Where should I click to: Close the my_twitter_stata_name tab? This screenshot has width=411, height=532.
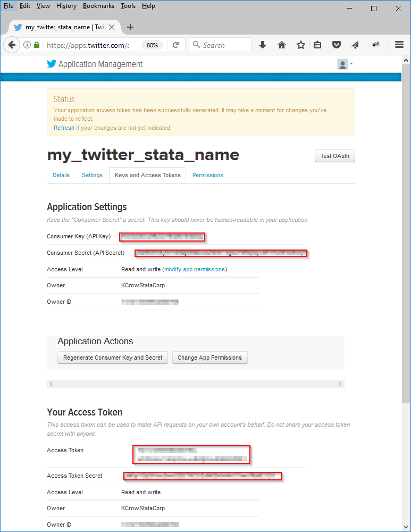click(x=112, y=27)
